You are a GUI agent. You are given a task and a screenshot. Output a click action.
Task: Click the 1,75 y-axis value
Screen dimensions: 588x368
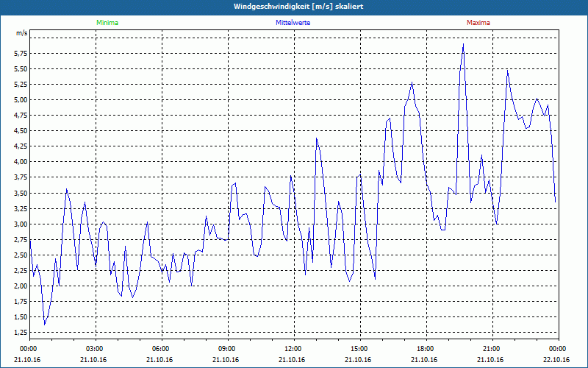tap(22, 302)
